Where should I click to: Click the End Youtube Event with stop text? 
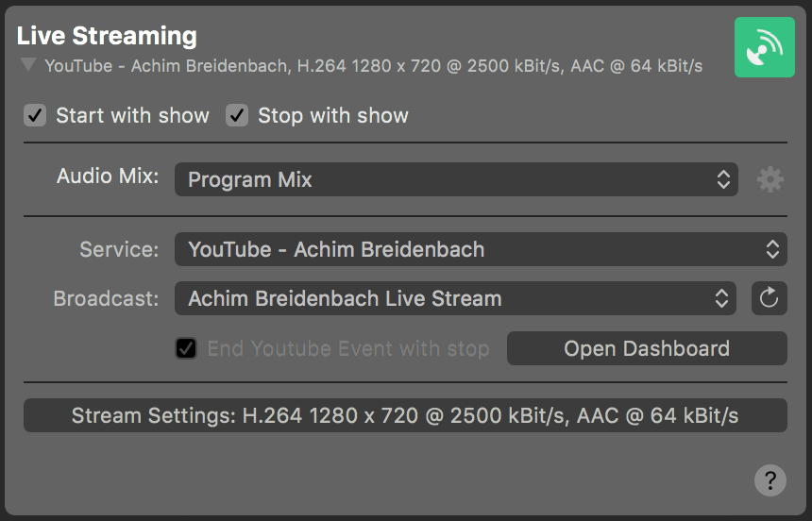(348, 348)
